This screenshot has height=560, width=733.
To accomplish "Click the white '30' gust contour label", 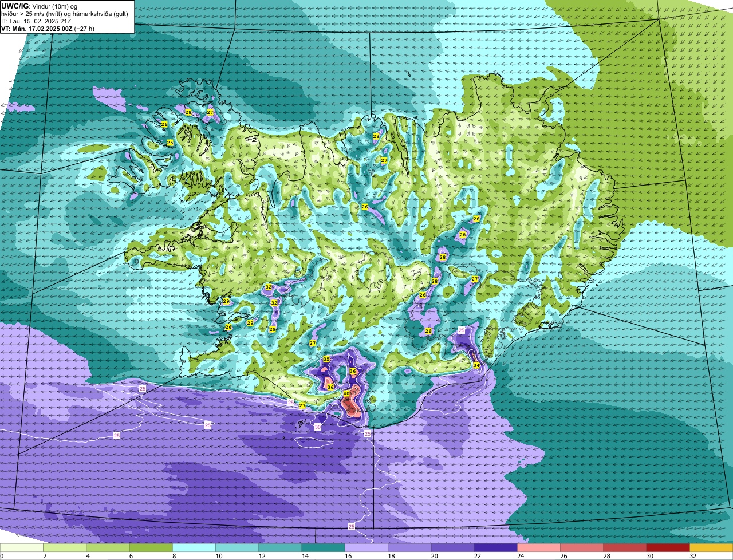I will tap(318, 427).
